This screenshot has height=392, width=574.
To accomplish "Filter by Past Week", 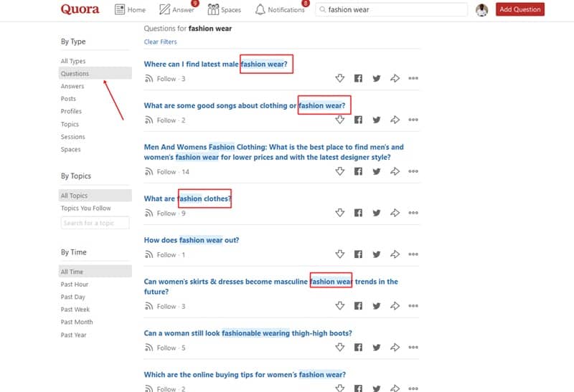I will tap(75, 310).
